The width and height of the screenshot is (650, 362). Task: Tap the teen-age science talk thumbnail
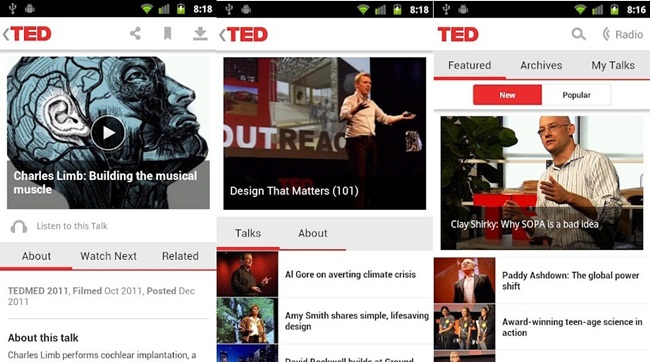(x=465, y=327)
